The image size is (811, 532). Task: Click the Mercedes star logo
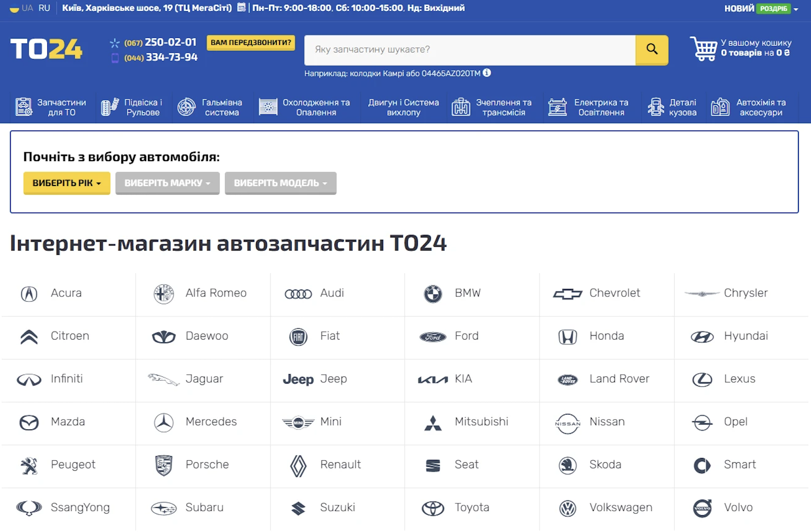(164, 422)
